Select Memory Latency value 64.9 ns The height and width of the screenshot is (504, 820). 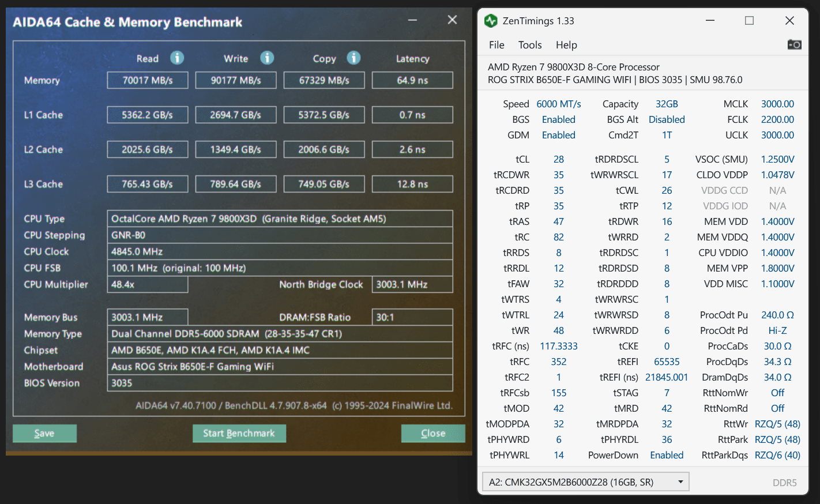412,80
